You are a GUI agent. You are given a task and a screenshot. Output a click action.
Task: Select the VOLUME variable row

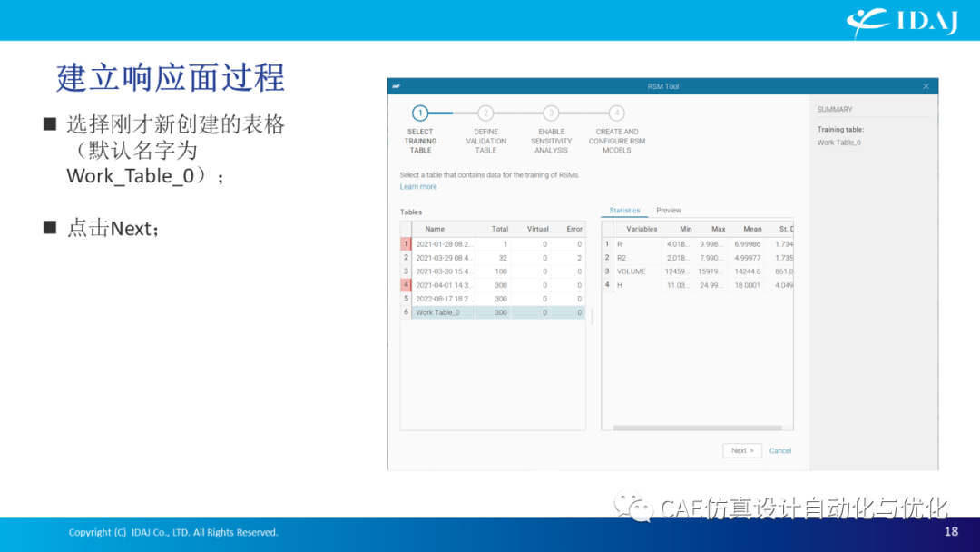point(698,271)
